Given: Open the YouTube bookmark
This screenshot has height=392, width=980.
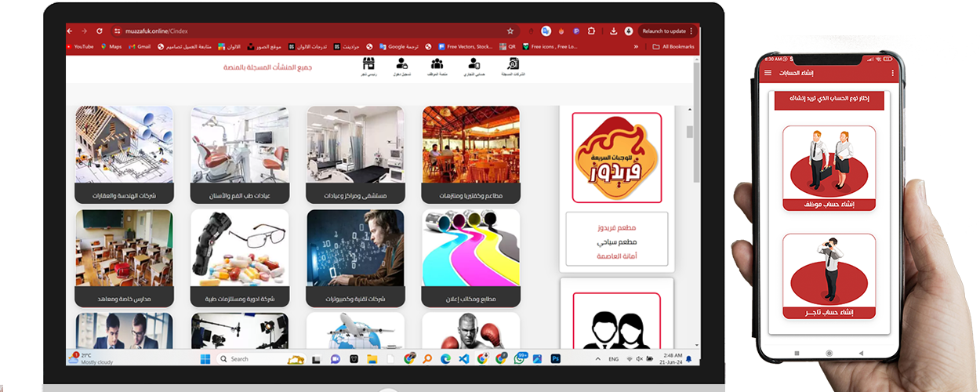Looking at the screenshot, I should click(x=80, y=46).
